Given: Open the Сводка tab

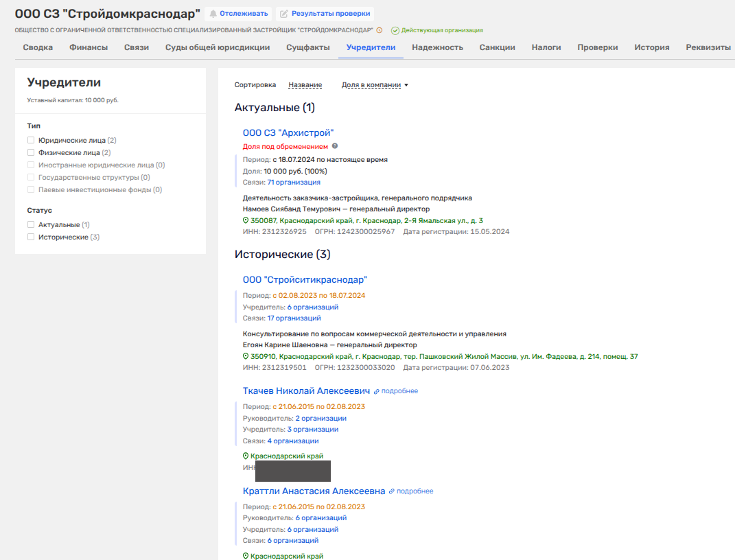Looking at the screenshot, I should [x=38, y=47].
